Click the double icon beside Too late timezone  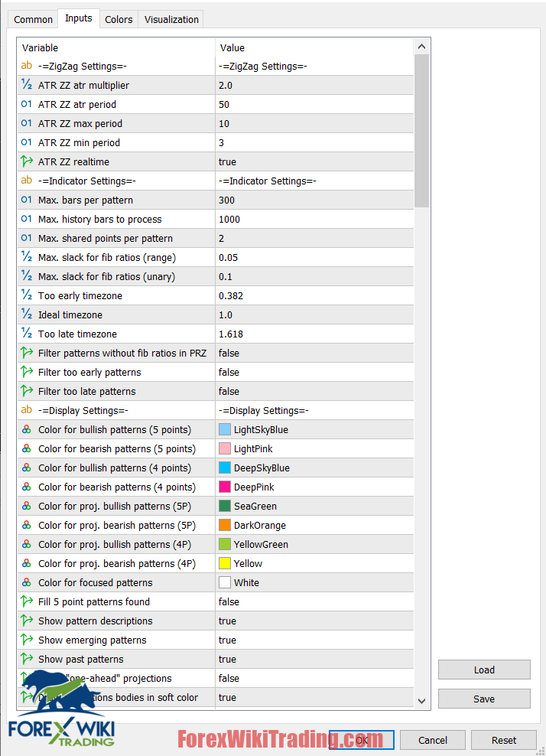click(27, 333)
